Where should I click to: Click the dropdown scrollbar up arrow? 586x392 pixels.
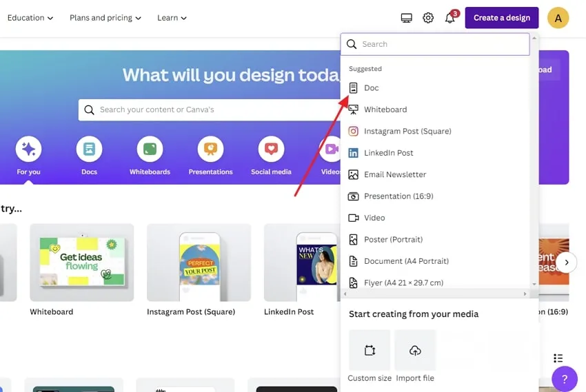534,38
